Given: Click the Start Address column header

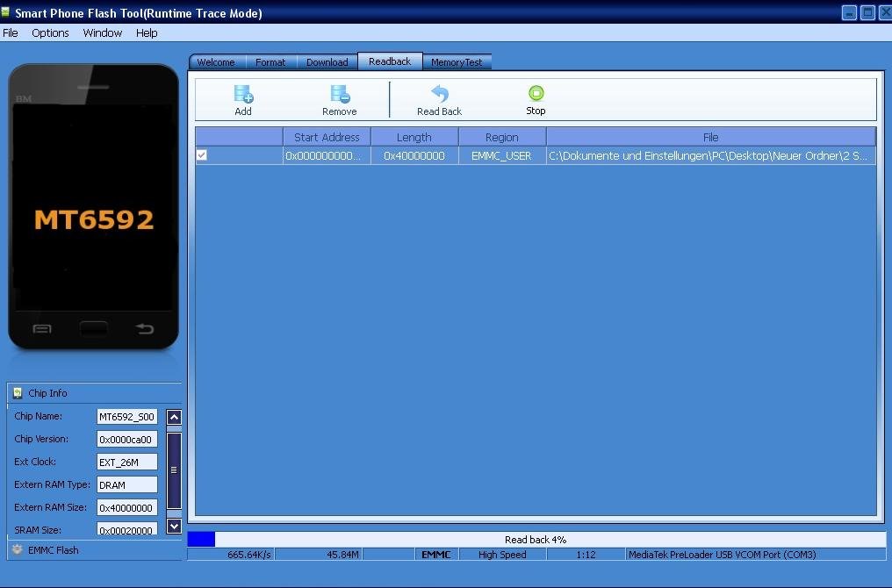Looking at the screenshot, I should [x=327, y=137].
